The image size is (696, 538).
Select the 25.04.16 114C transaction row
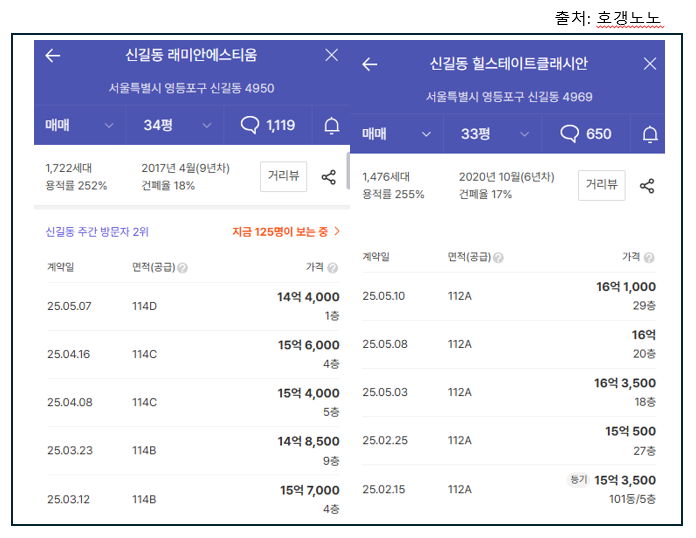pyautogui.click(x=193, y=354)
